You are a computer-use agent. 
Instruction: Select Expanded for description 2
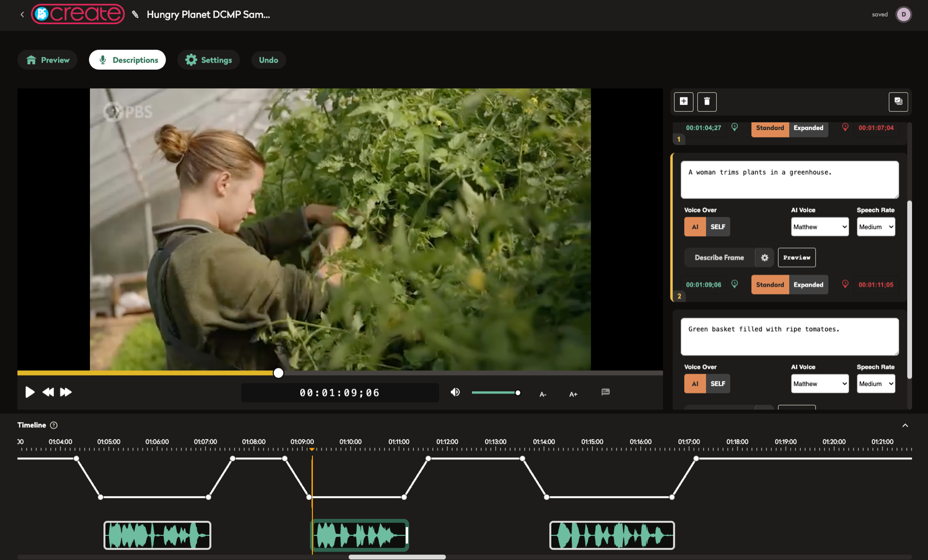click(808, 285)
